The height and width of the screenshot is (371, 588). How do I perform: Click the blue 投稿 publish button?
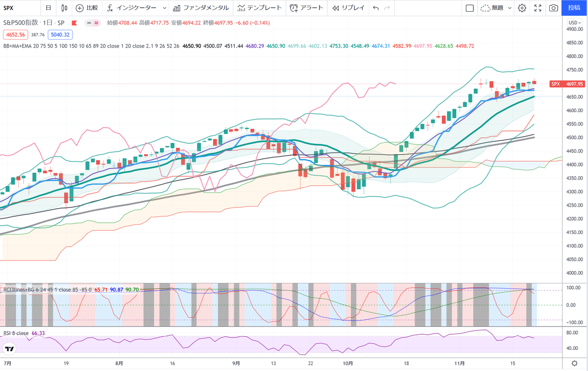tap(574, 8)
